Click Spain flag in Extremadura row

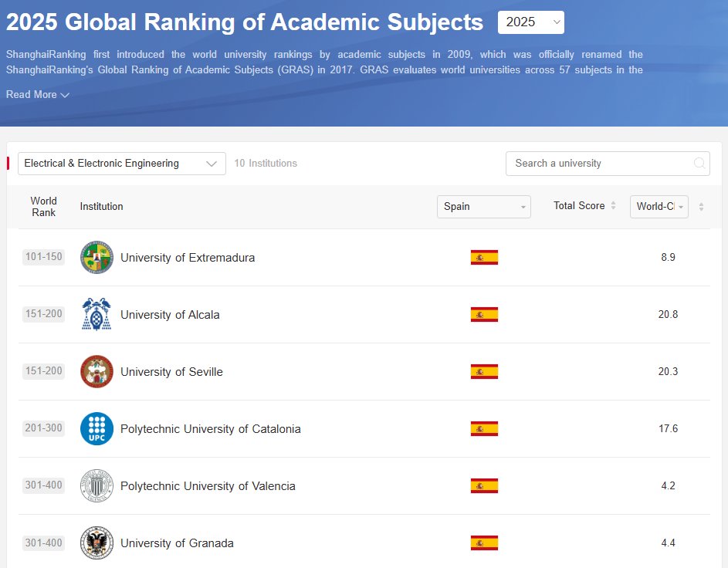coord(484,257)
